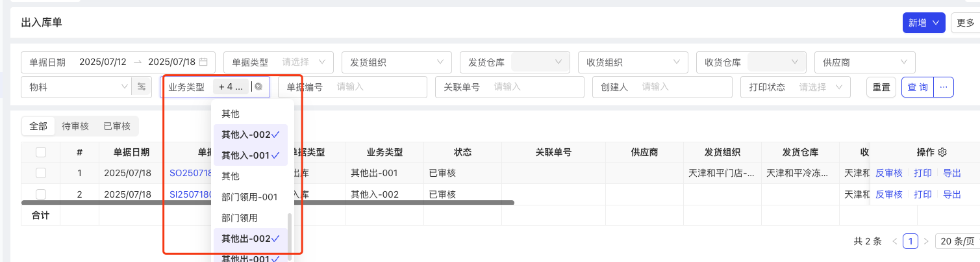The image size is (980, 262).
Task: Check the checkbox for row 2
Action: click(x=41, y=194)
